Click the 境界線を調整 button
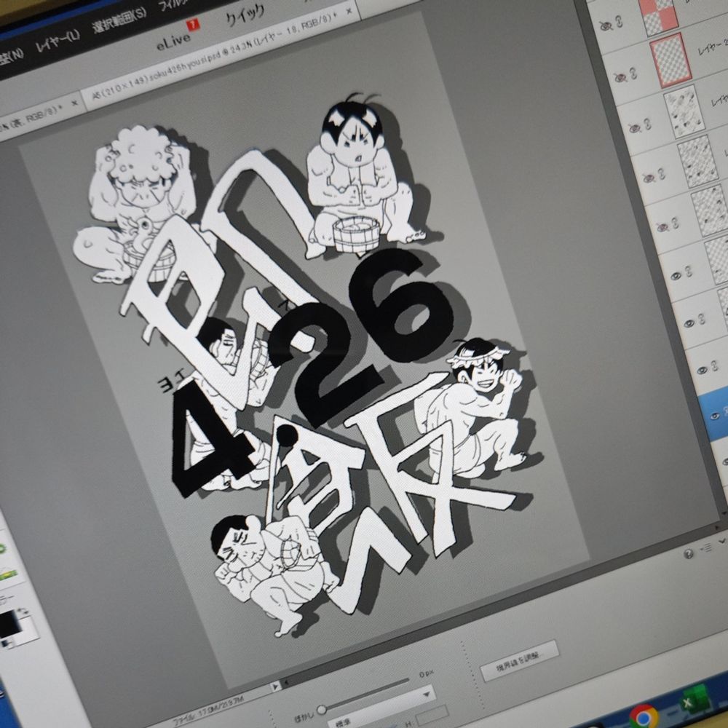The height and width of the screenshot is (728, 728). (x=519, y=660)
